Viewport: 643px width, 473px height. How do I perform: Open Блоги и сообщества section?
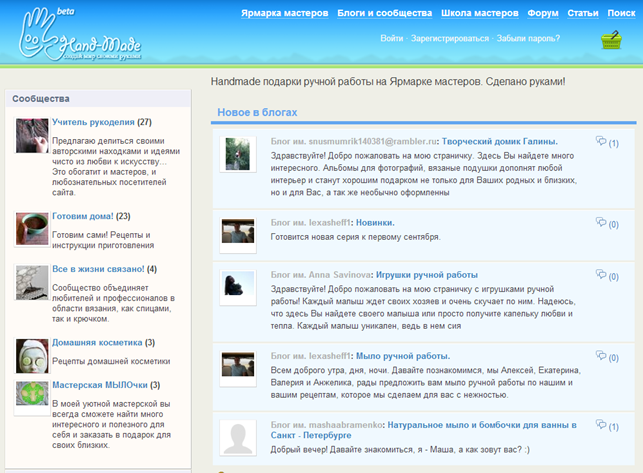(385, 13)
